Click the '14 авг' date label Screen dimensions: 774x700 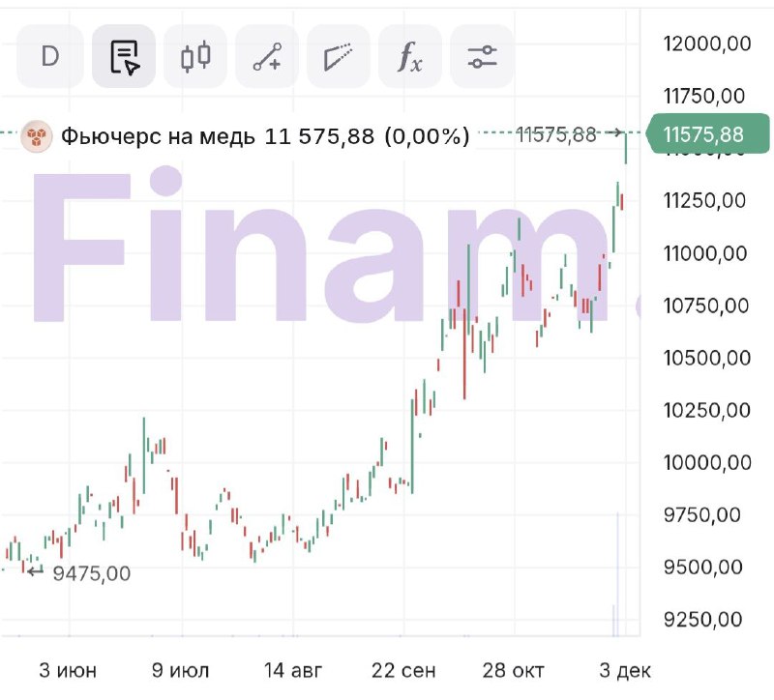(294, 670)
